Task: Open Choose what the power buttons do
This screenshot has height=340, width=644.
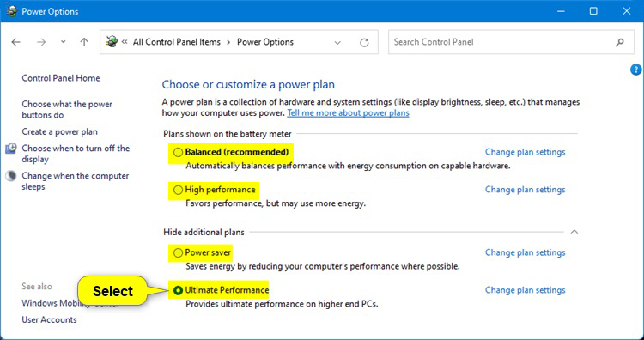Action: point(67,110)
